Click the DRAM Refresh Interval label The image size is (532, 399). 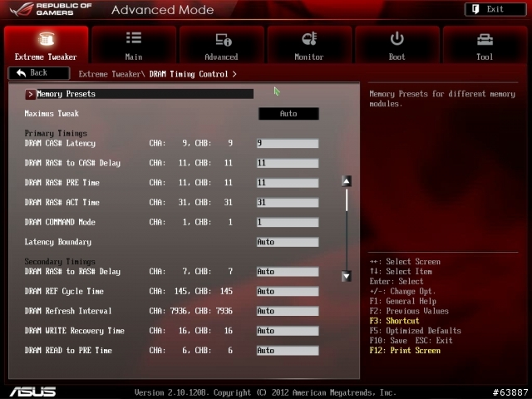68,311
